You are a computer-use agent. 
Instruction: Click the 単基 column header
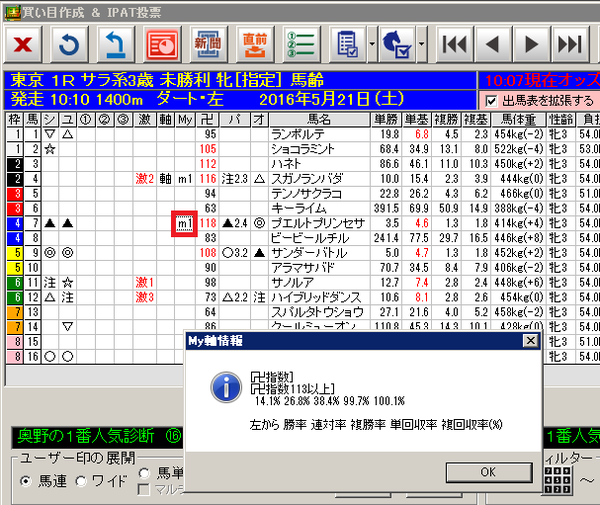416,119
